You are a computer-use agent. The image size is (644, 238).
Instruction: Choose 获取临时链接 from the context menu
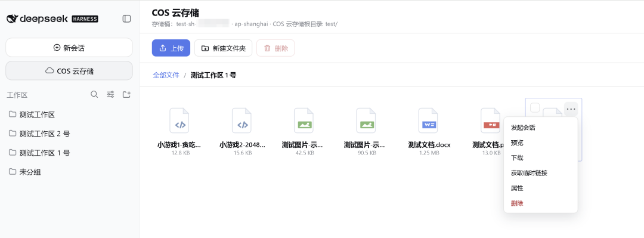540,173
